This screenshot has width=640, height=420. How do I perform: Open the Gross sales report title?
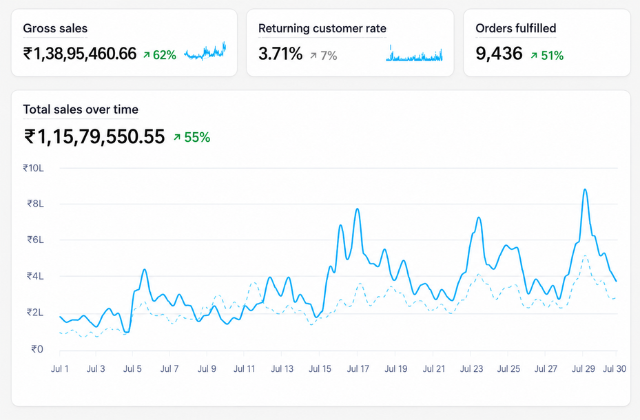click(x=55, y=28)
